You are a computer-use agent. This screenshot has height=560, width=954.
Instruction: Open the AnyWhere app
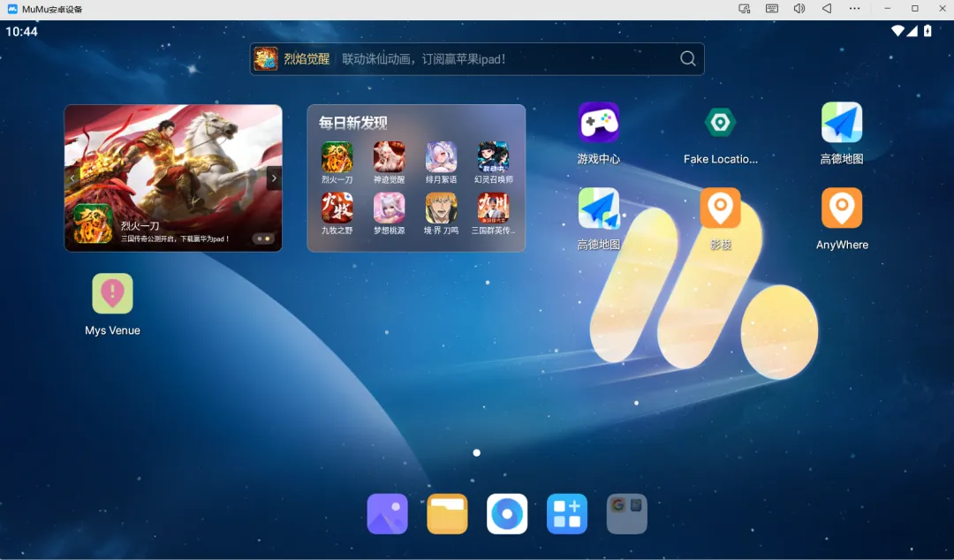[x=842, y=208]
